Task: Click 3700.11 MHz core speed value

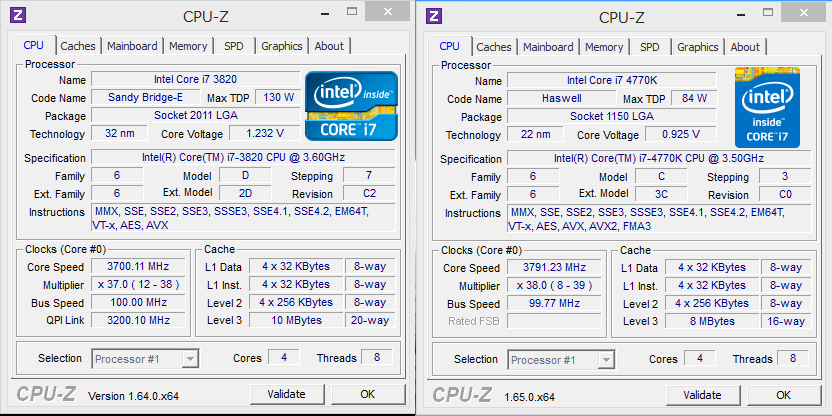Action: [x=138, y=266]
